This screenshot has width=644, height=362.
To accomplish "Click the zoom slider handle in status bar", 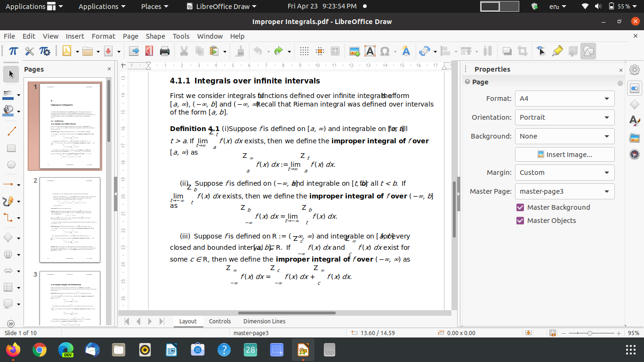I will 590,333.
